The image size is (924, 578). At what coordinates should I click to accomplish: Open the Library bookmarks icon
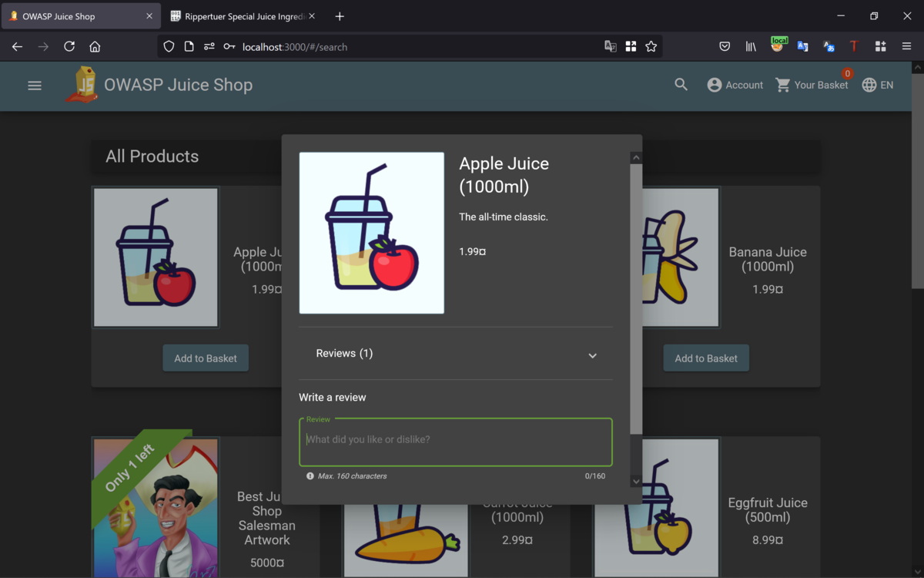tap(751, 46)
